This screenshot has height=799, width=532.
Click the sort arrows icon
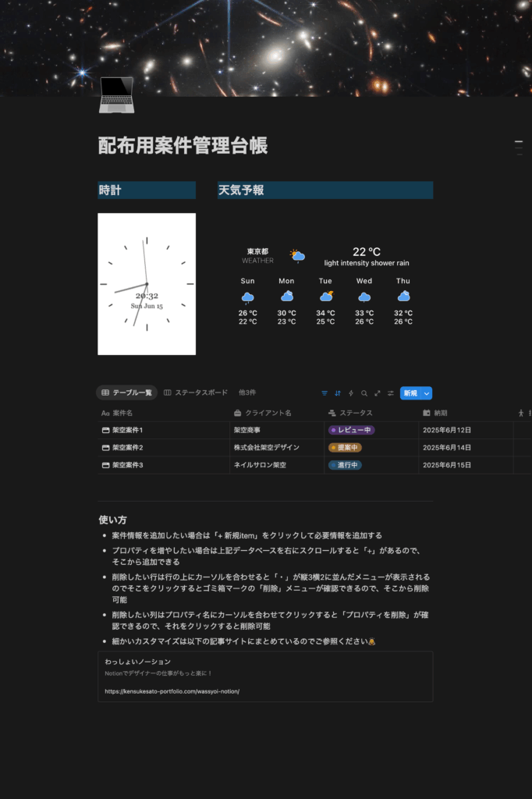point(338,393)
